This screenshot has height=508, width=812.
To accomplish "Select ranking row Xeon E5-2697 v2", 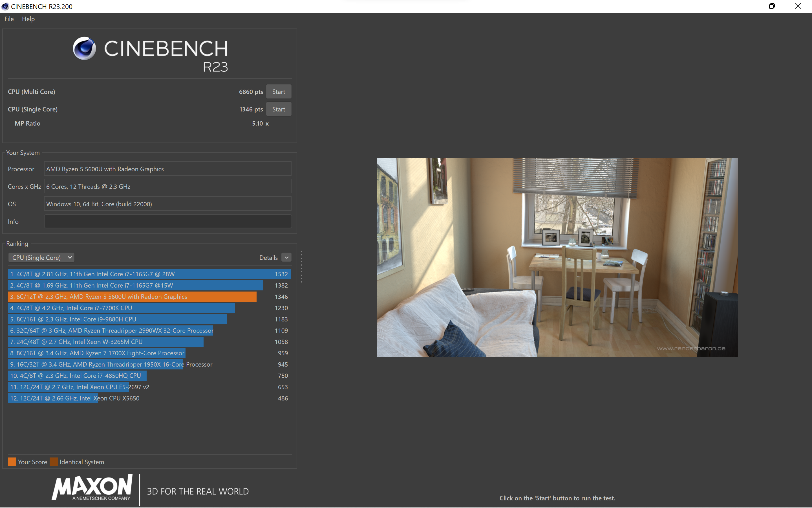I will point(149,387).
